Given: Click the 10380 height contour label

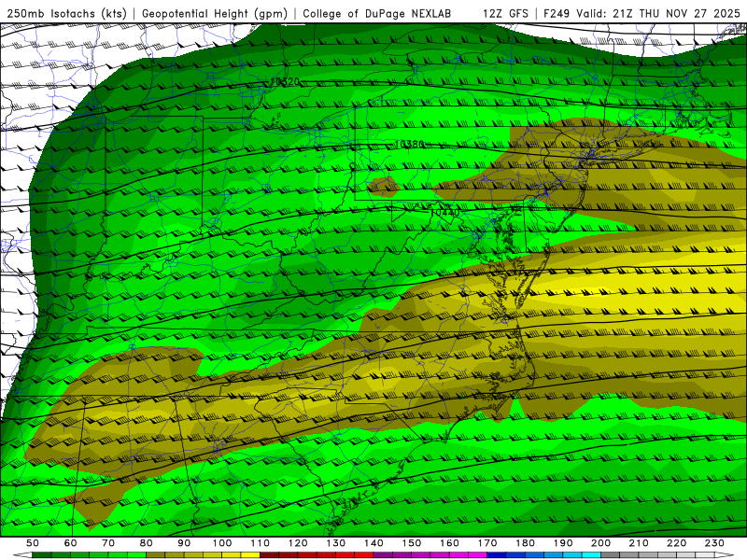Looking at the screenshot, I should pos(409,144).
